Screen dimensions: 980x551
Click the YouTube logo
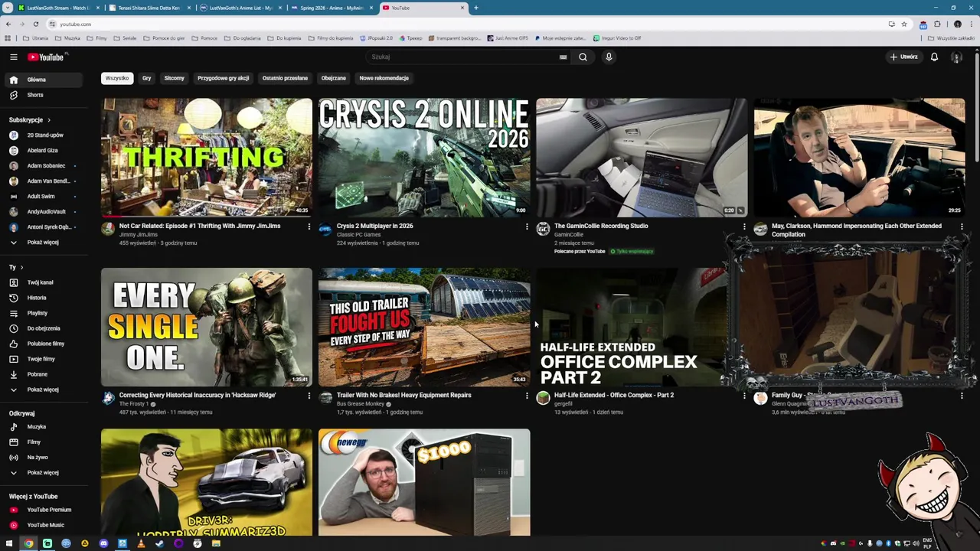(x=46, y=57)
